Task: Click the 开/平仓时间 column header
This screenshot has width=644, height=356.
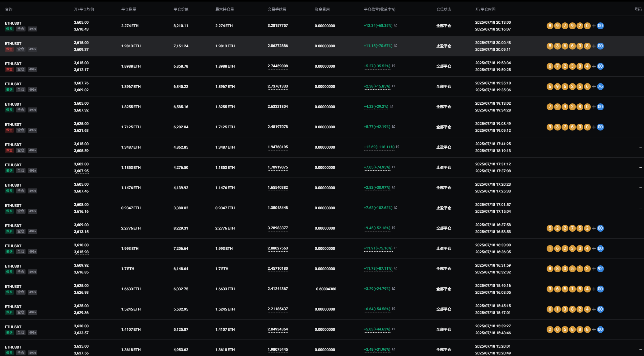Action: (x=485, y=9)
